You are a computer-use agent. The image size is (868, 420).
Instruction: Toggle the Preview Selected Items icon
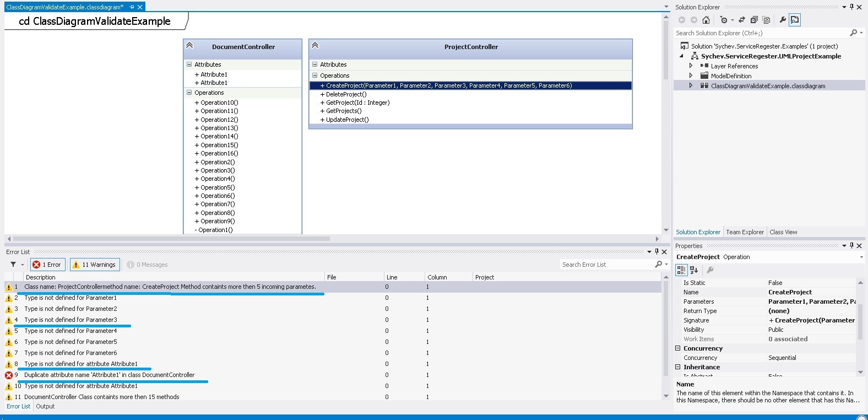(795, 20)
